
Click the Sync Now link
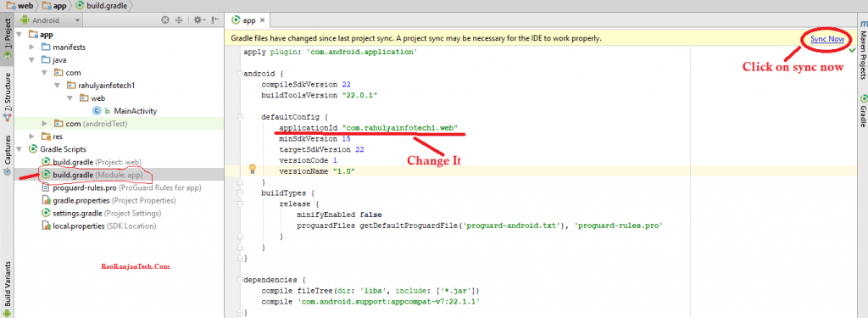[x=827, y=39]
